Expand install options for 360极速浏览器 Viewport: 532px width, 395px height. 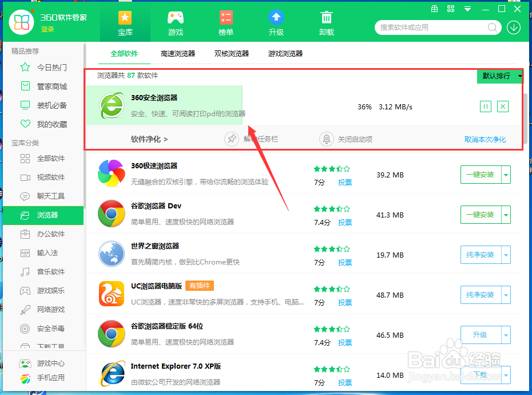point(506,175)
